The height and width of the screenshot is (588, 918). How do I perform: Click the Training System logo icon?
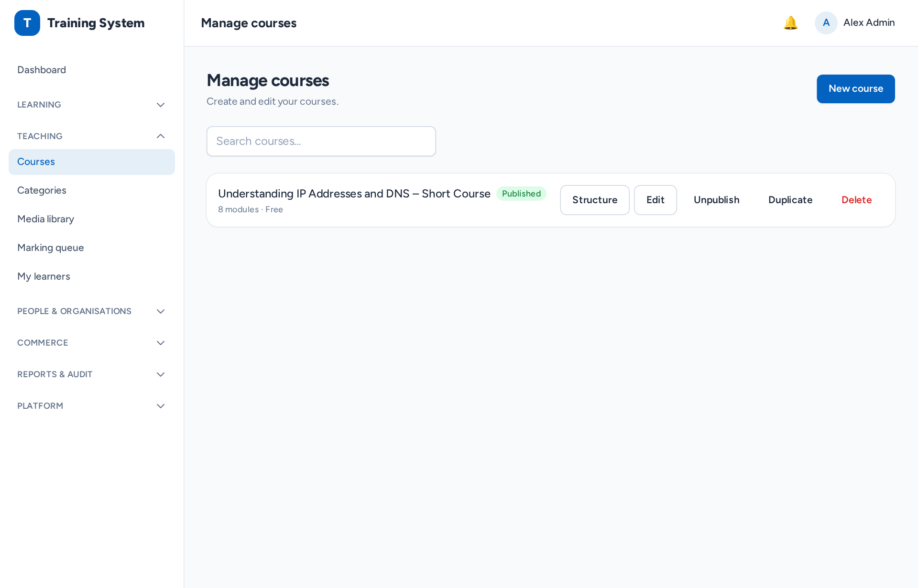[x=27, y=23]
